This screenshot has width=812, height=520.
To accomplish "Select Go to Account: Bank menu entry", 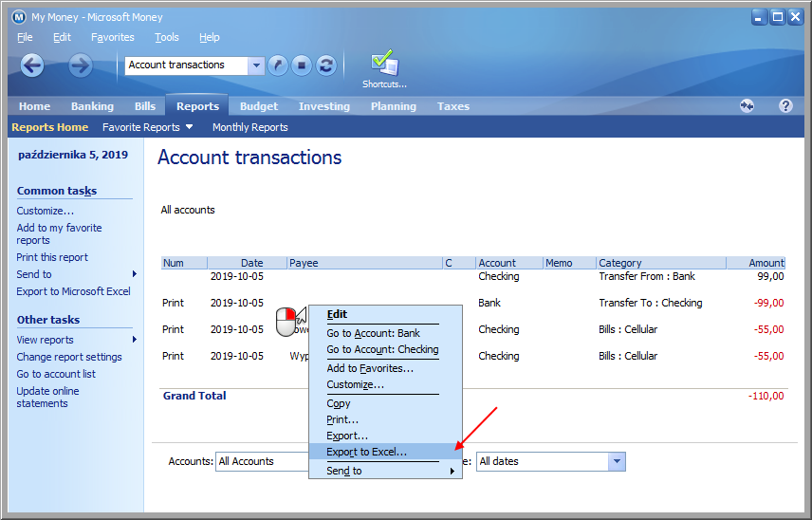I will tap(374, 333).
